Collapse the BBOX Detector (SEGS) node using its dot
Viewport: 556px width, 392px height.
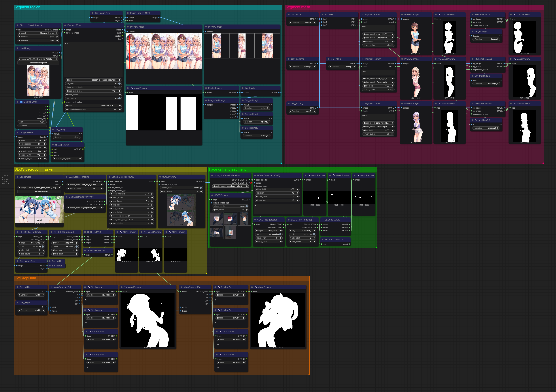(x=255, y=175)
